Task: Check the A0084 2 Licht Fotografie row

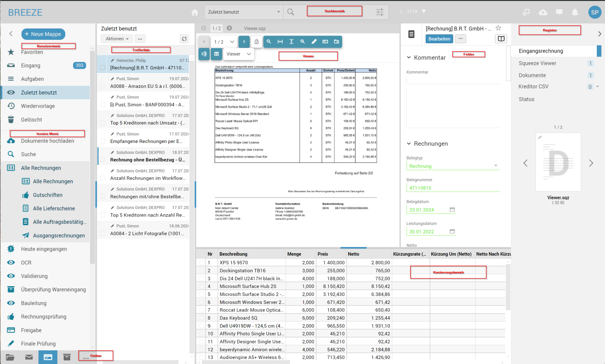Action: (x=103, y=234)
